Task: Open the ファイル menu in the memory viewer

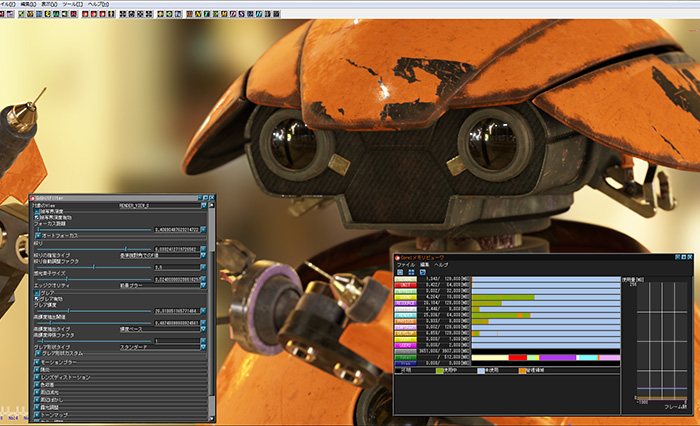Action: point(406,265)
